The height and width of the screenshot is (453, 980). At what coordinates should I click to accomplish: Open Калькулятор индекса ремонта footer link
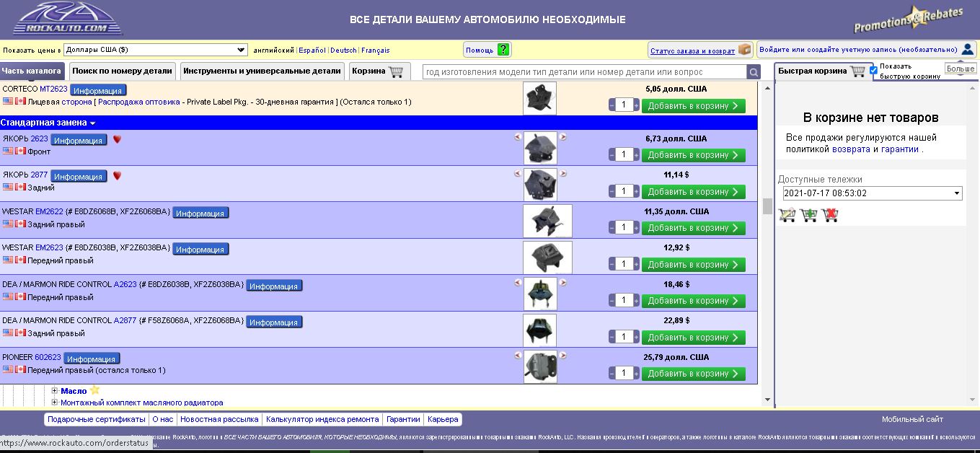322,419
